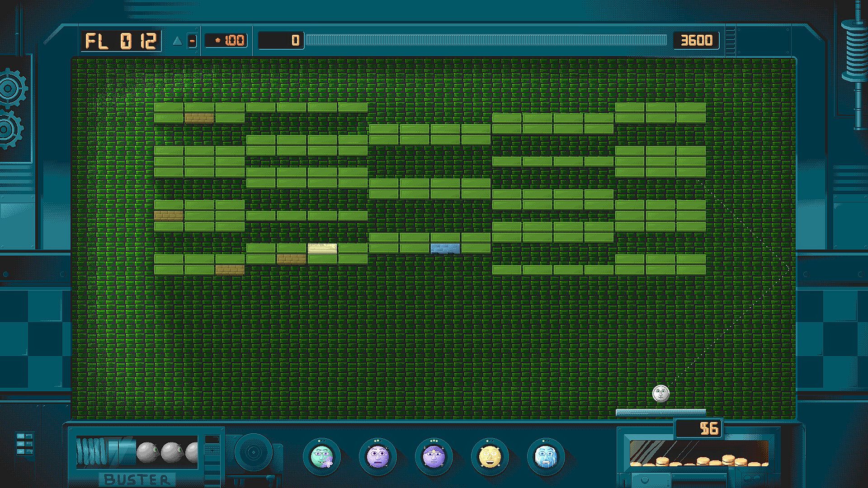This screenshot has height=488, width=868.
Task: Click the FL 012 floor display
Action: click(x=121, y=41)
